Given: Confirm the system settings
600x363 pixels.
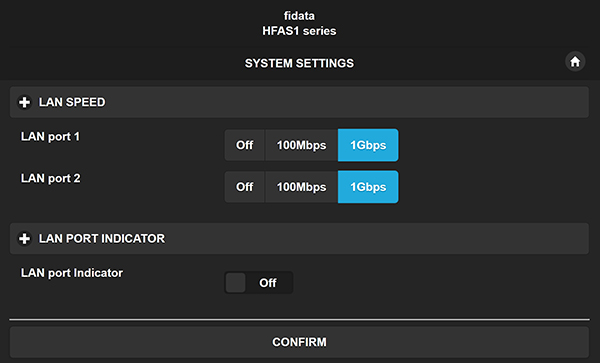Looking at the screenshot, I should coord(299,342).
